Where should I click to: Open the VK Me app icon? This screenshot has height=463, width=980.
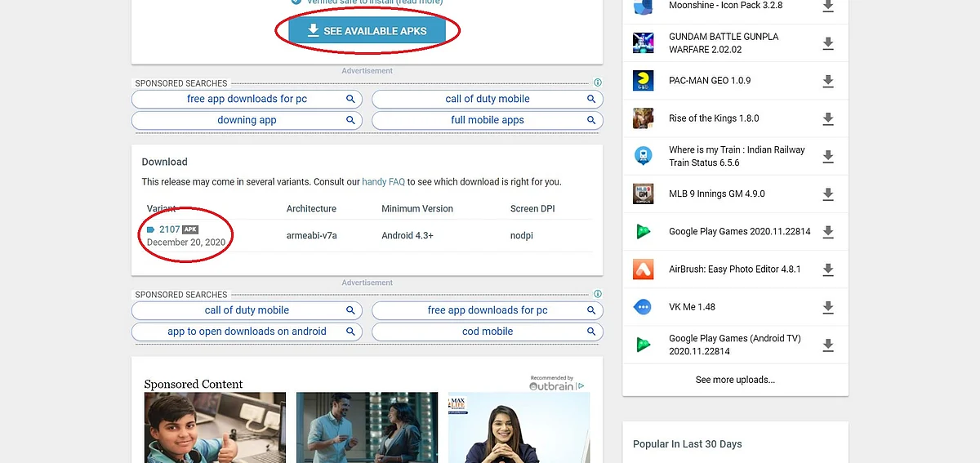[x=643, y=307]
